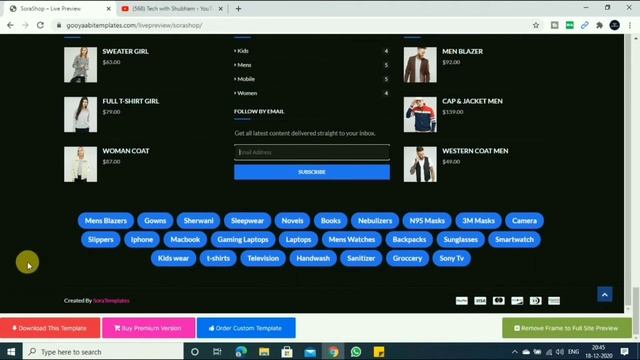
Task: Click Order Custom Template button
Action: [x=246, y=328]
